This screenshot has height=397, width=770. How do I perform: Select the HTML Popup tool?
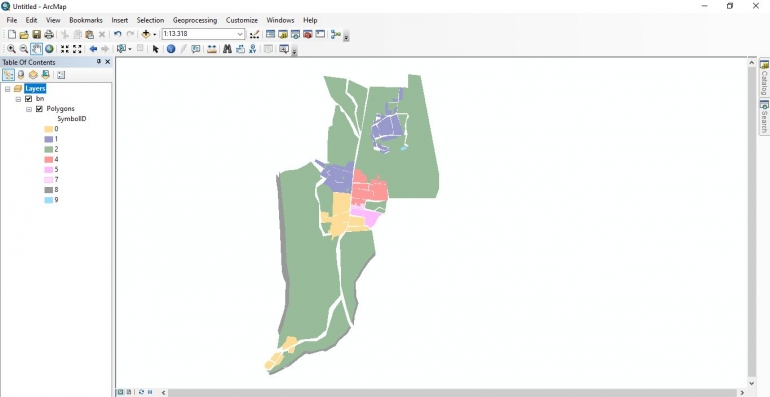click(x=196, y=49)
